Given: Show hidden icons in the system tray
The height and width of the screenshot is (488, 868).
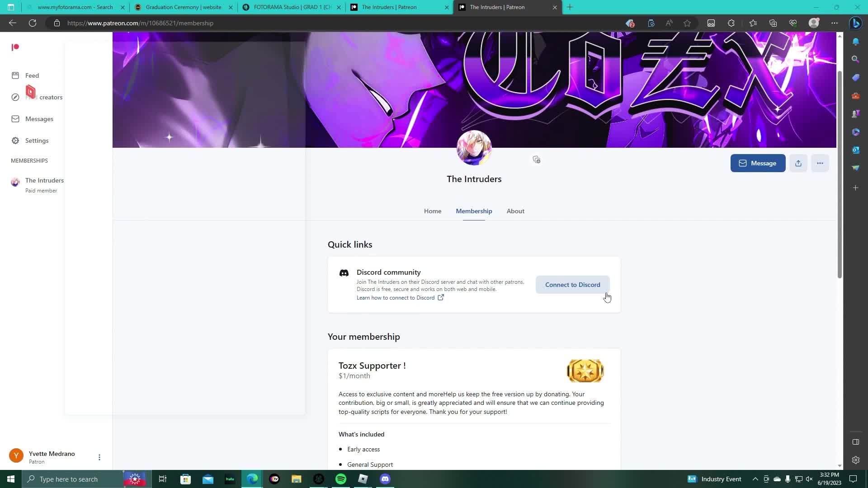Looking at the screenshot, I should tap(754, 479).
